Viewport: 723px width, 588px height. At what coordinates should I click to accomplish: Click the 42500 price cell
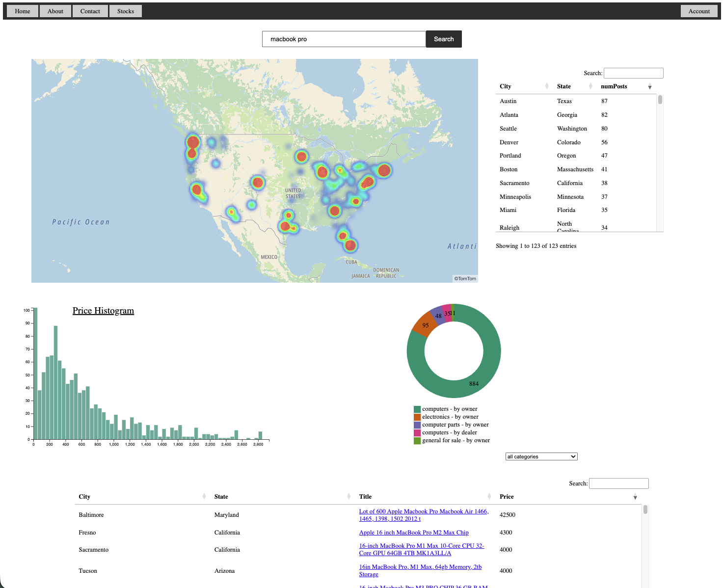coord(508,515)
